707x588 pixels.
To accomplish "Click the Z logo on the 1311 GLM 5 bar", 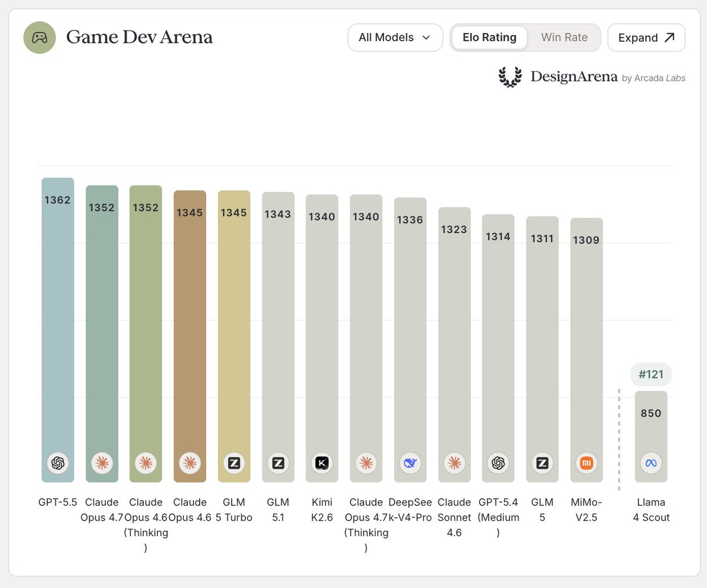I will point(542,463).
